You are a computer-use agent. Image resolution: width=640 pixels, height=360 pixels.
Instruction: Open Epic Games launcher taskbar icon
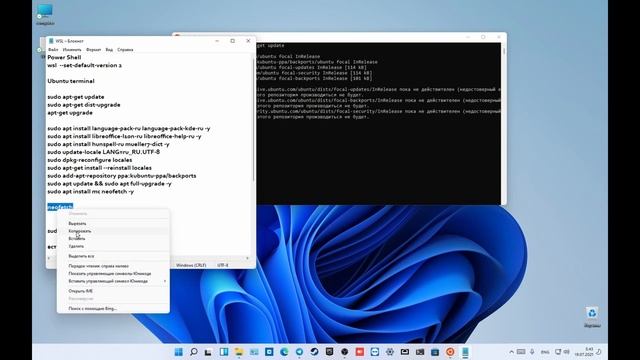[329, 352]
